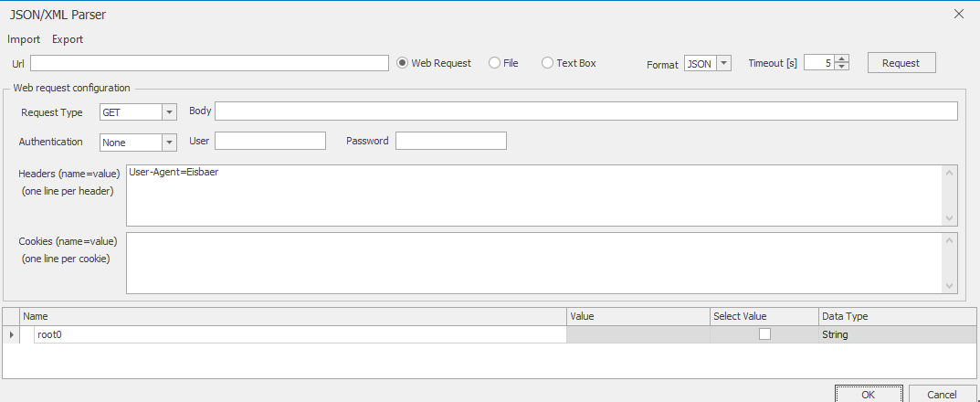Confirm with the OK button
This screenshot has width=980, height=402.
pos(869,394)
